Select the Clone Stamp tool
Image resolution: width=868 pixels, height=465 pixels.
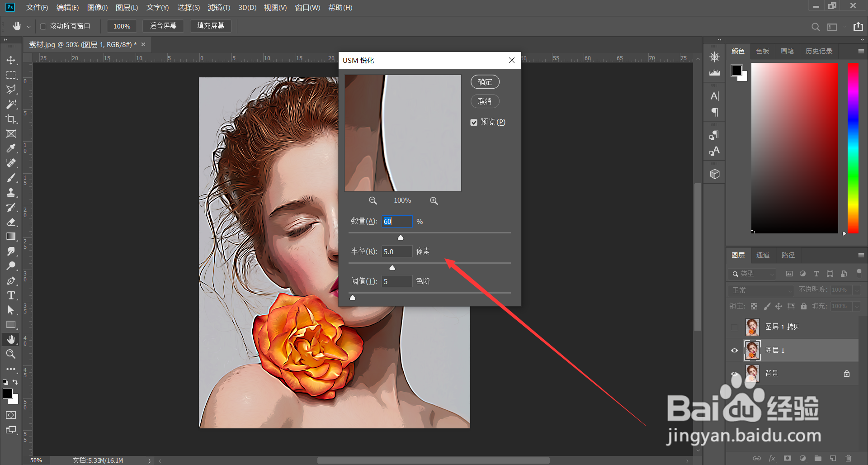[x=11, y=193]
